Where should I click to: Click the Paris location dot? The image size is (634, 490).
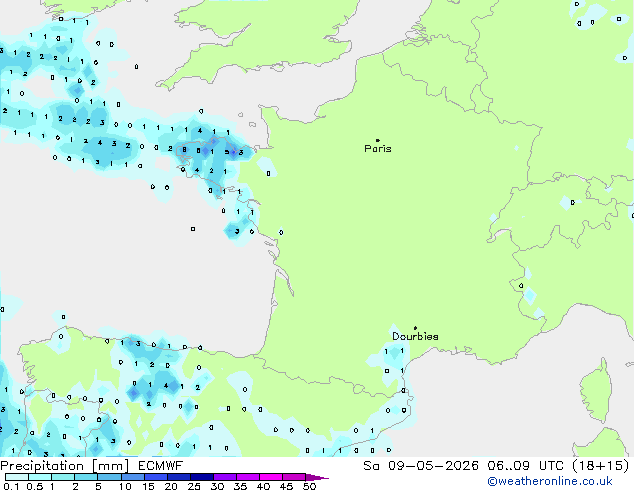378,140
